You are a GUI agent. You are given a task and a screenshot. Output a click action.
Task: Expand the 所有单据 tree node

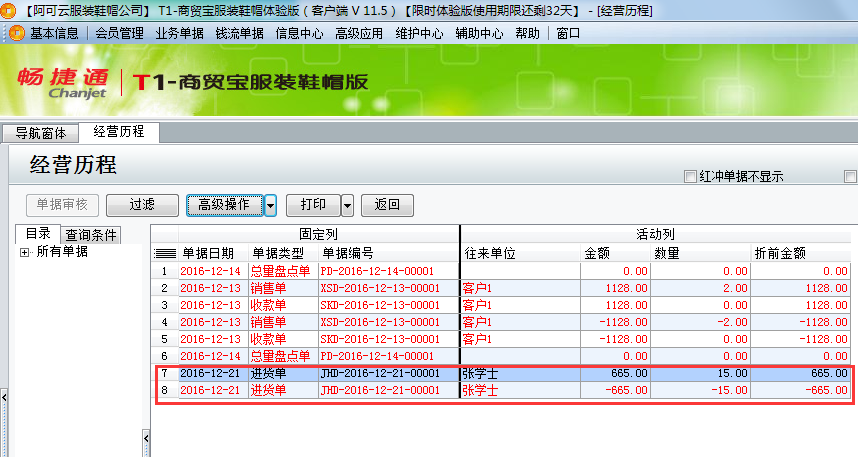click(24, 252)
